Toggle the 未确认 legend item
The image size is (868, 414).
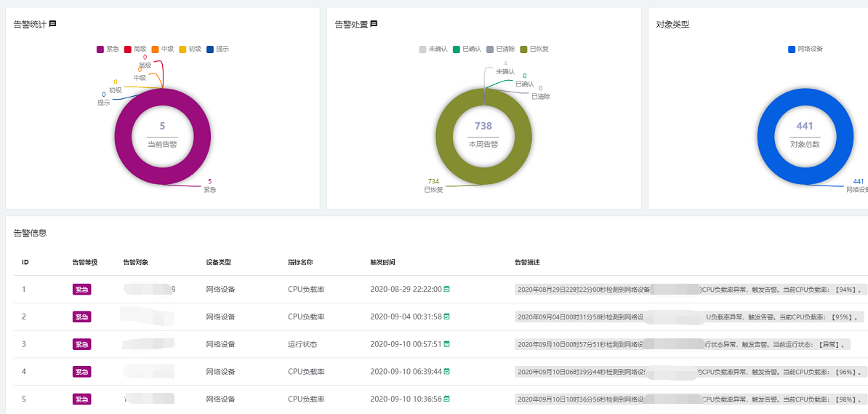[433, 49]
